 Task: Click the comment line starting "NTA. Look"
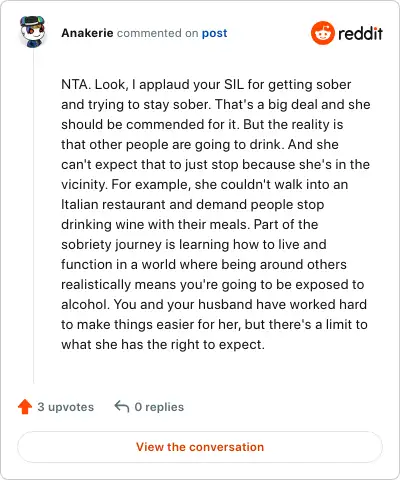click(x=206, y=85)
